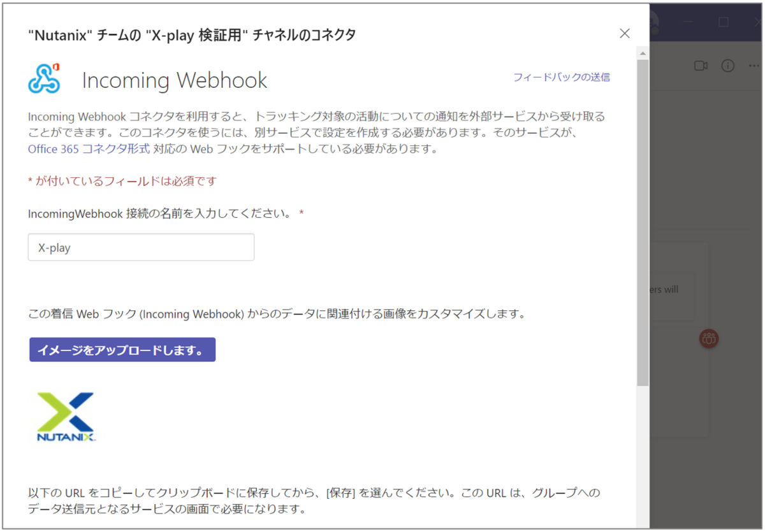Click the red people icon in Teams window
Screen dimensions: 765x532
coord(708,338)
